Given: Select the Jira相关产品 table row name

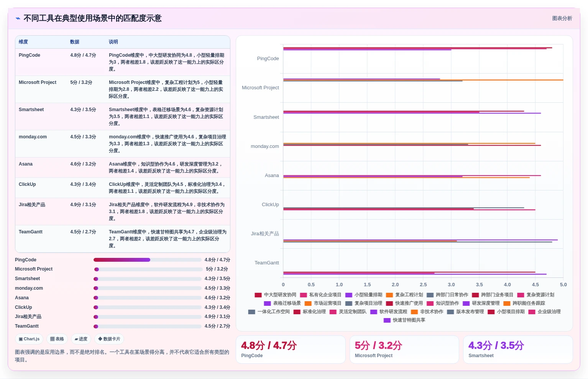Looking at the screenshot, I should [x=32, y=205].
